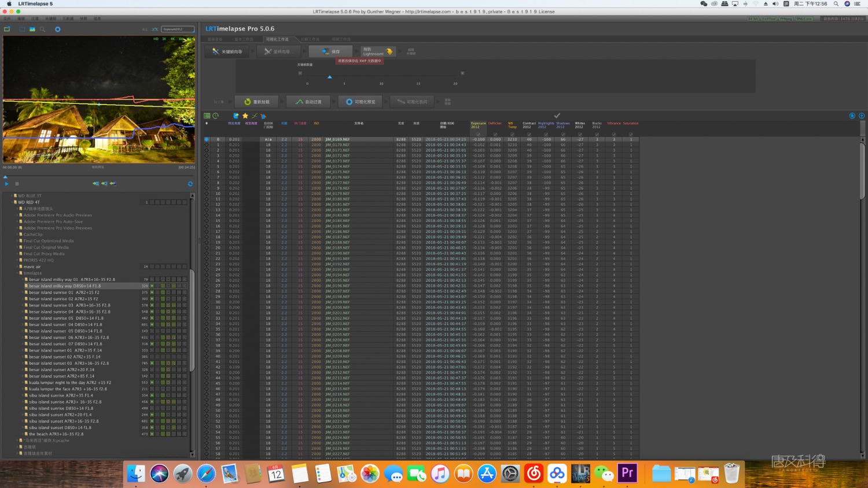Click the first green-arrow render icon under the preview
This screenshot has height=488, width=868.
click(95, 183)
